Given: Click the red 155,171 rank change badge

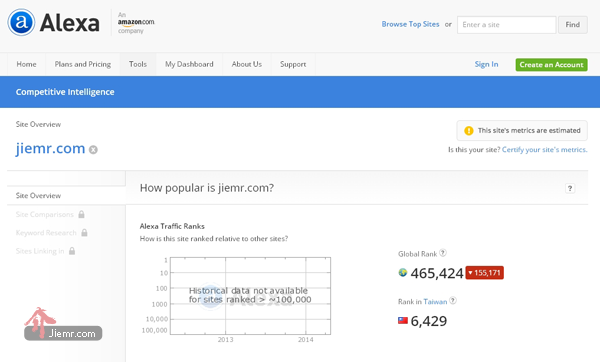Looking at the screenshot, I should tap(484, 273).
